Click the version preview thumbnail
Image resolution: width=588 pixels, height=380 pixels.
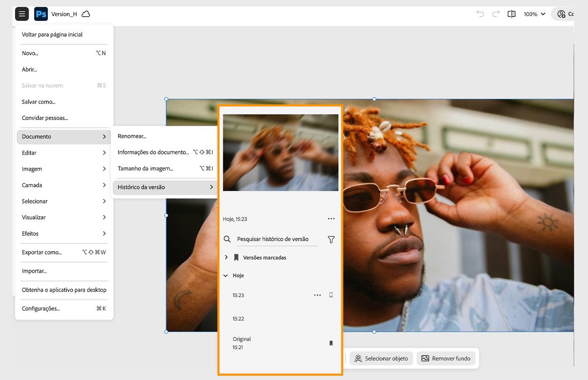[280, 152]
